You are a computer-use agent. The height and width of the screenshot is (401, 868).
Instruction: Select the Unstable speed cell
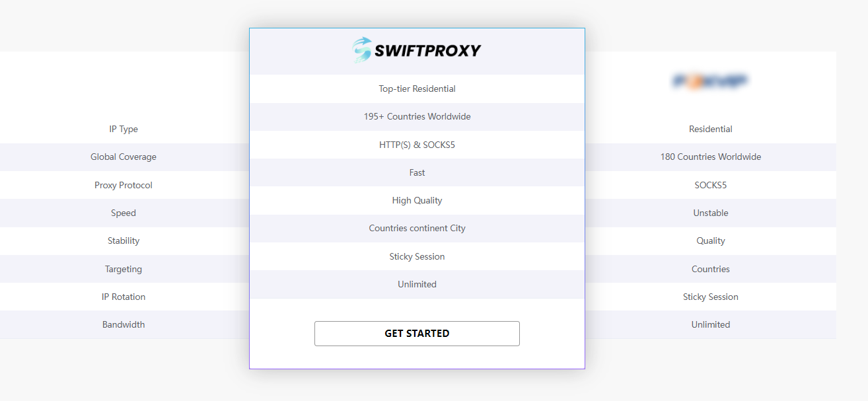pyautogui.click(x=711, y=213)
